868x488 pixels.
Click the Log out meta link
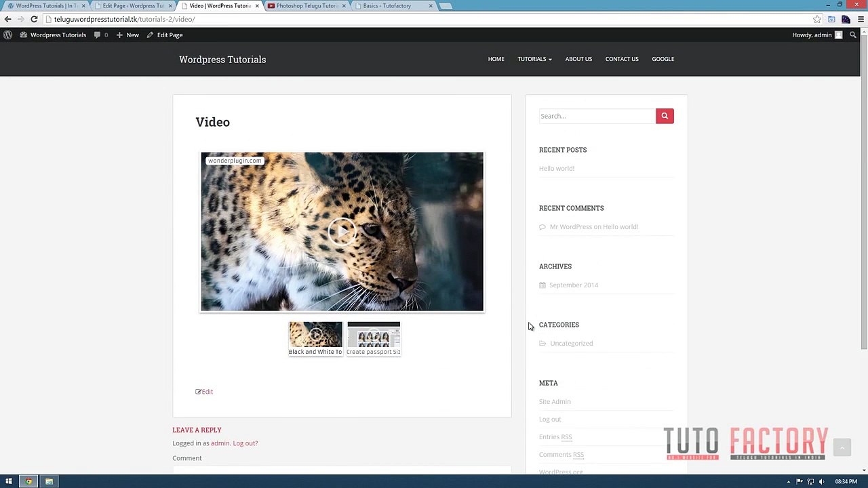click(x=550, y=419)
